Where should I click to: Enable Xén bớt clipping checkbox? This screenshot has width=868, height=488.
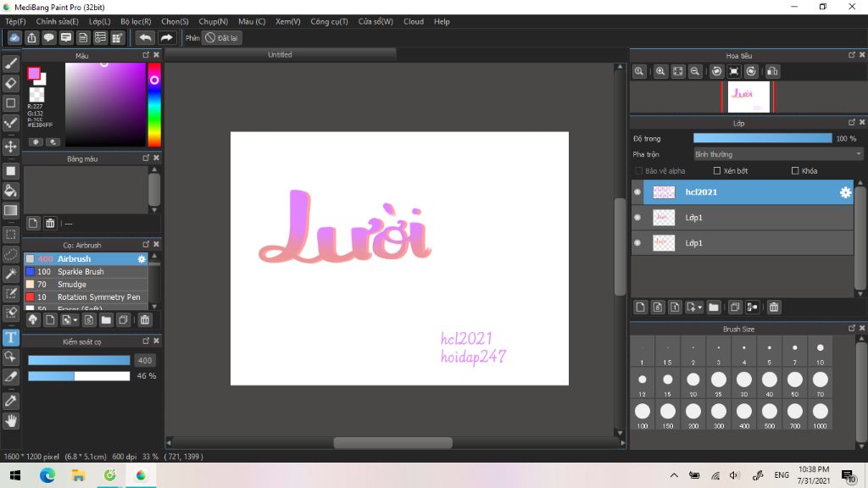717,171
